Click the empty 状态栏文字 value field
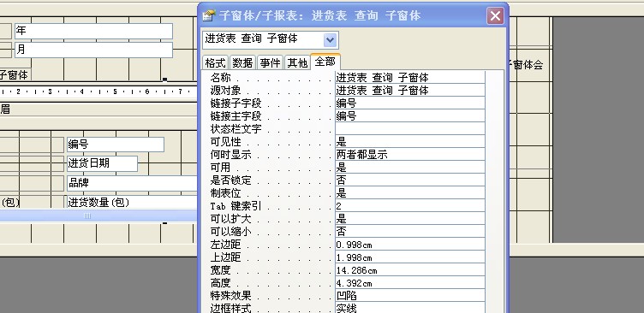Screen dimensions: 644x313 tap(410, 129)
